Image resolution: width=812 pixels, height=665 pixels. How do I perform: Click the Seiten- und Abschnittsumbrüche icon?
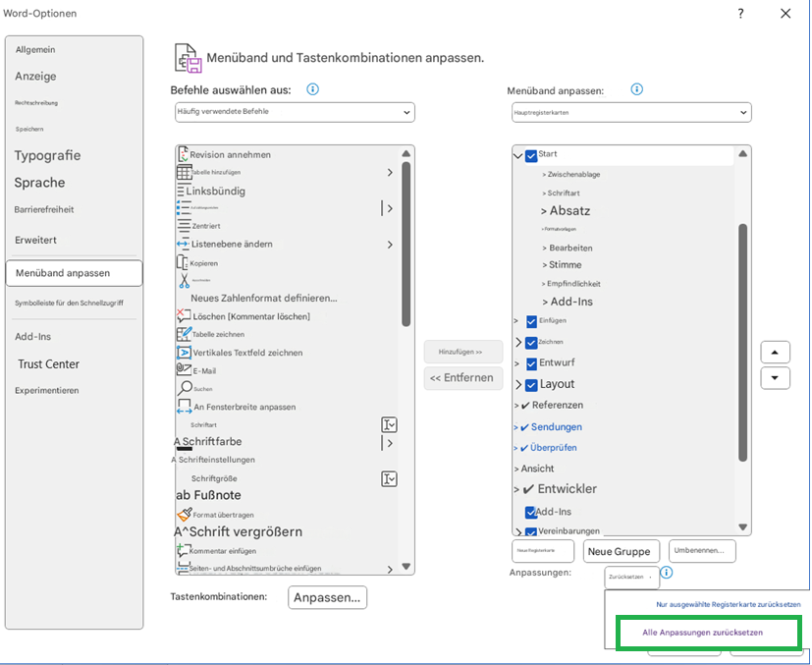point(183,568)
